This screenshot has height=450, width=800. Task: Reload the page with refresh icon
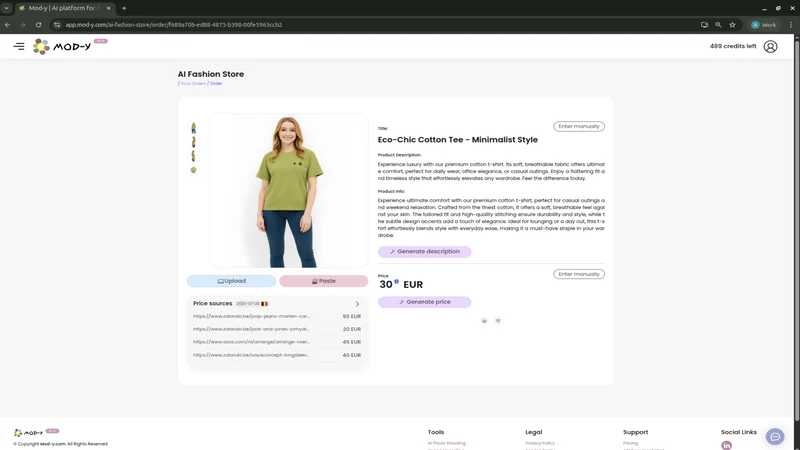click(x=38, y=24)
